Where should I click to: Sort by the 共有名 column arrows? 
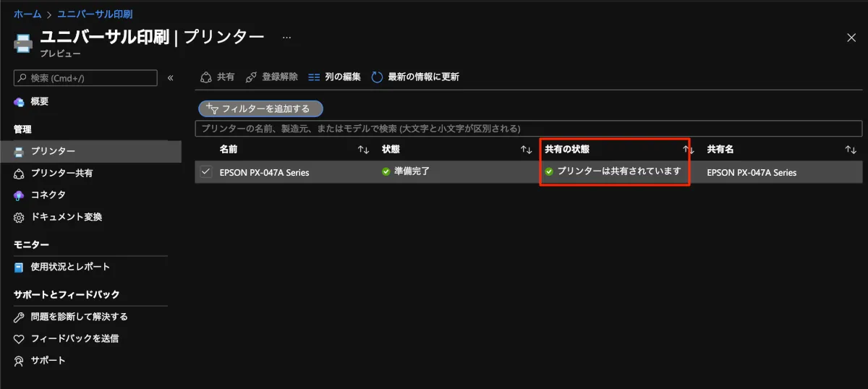click(x=851, y=150)
